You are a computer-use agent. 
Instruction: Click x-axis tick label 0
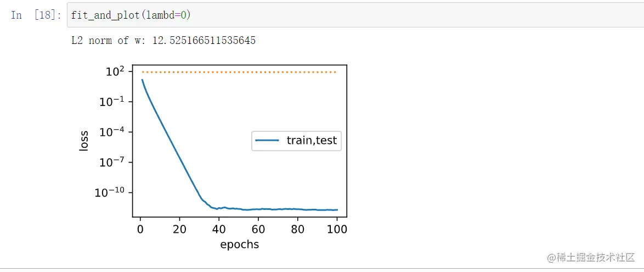(x=140, y=230)
